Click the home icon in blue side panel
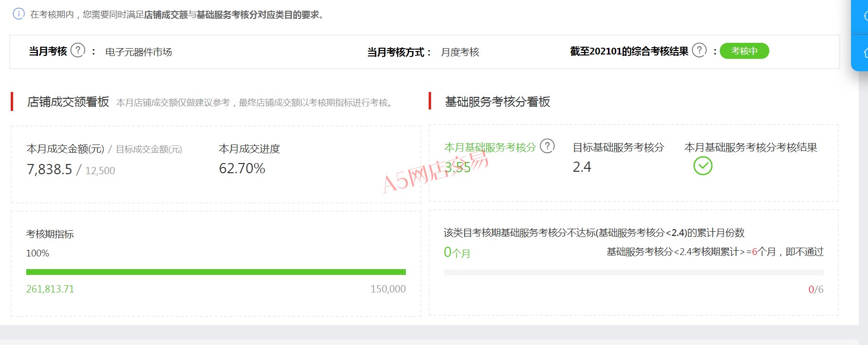 point(865,53)
